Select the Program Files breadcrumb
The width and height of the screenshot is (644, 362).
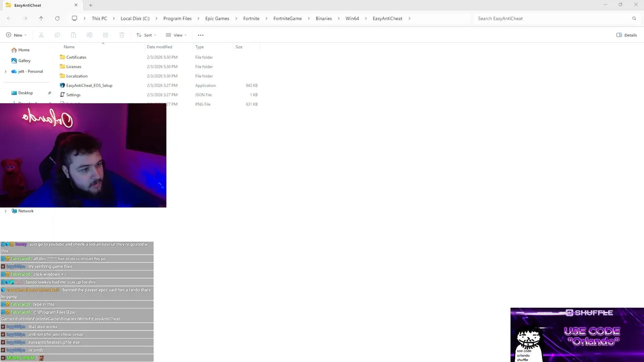click(177, 19)
